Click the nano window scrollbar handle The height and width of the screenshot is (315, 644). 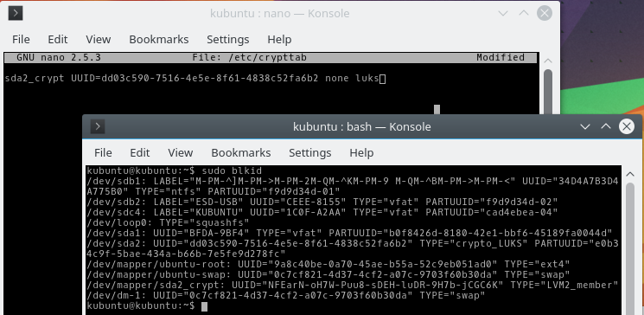tap(548, 91)
